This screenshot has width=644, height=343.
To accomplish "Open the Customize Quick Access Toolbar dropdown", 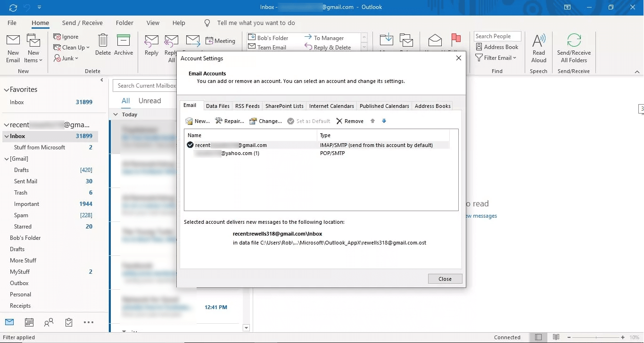I will tap(40, 7).
